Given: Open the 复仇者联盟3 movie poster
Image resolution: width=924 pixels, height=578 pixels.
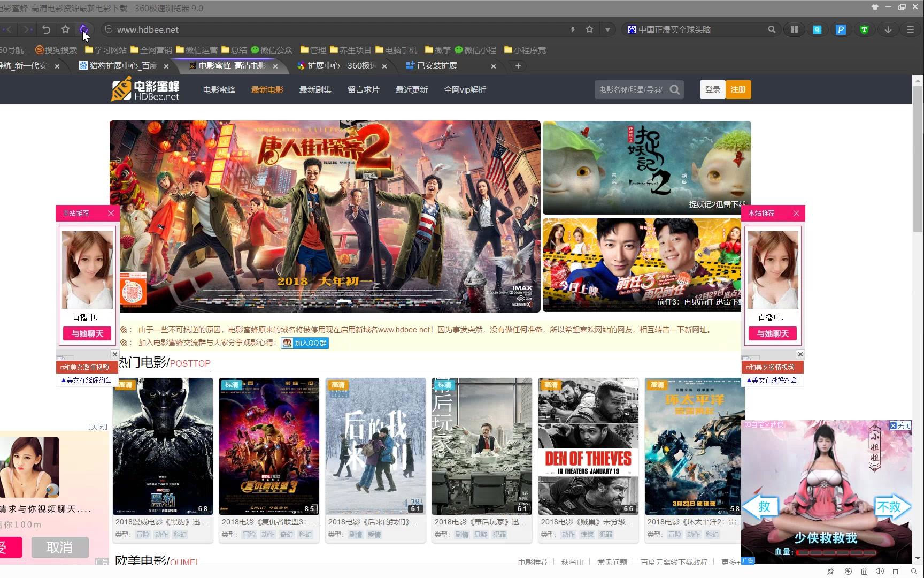Looking at the screenshot, I should [x=269, y=446].
